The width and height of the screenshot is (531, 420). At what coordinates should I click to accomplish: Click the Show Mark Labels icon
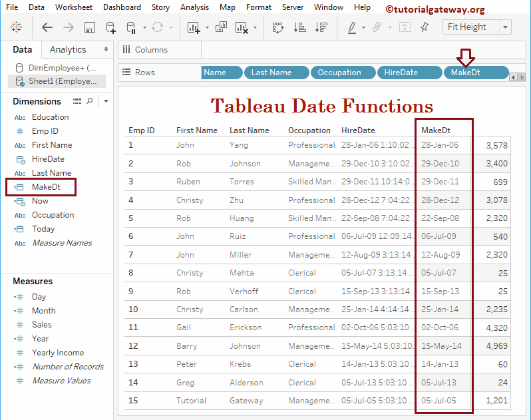[x=405, y=27]
